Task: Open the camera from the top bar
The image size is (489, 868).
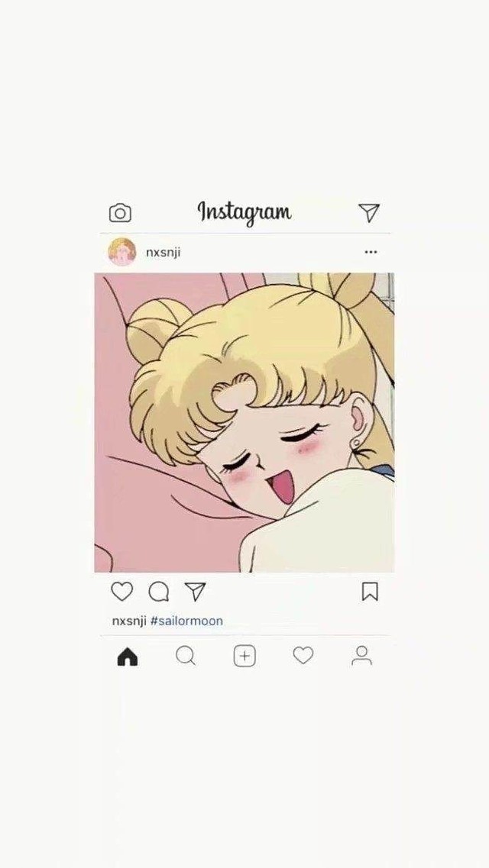Action: click(120, 213)
